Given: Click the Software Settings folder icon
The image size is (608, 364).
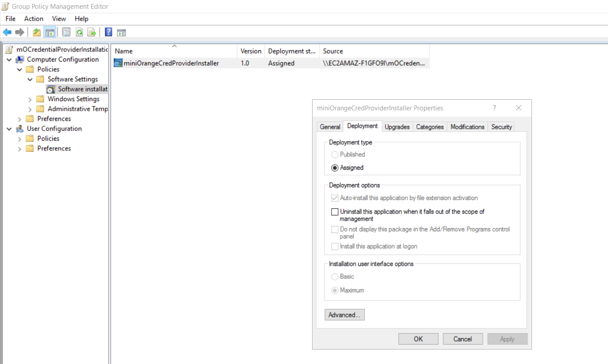Looking at the screenshot, I should pos(40,79).
